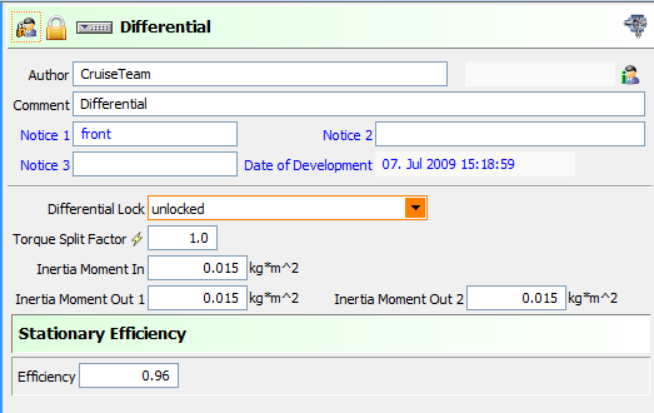Viewport: 654px width, 413px height.
Task: Click the user-with-lock icon in header
Action: click(26, 27)
